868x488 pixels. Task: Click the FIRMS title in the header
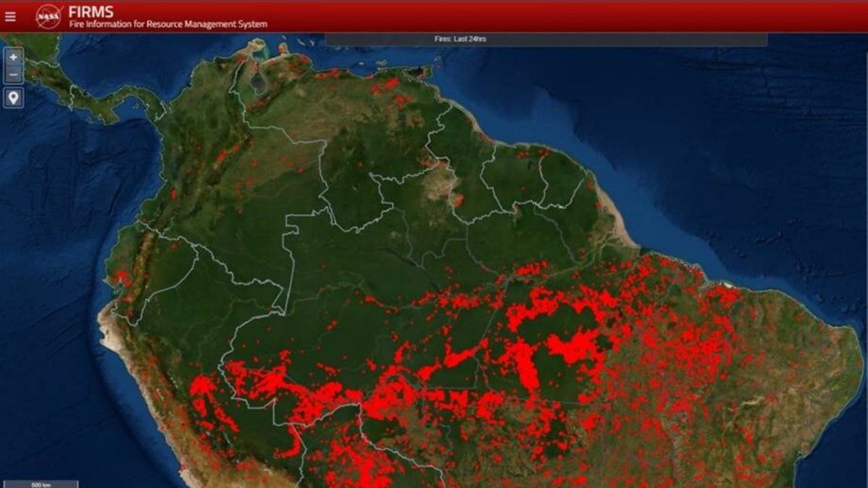point(90,12)
